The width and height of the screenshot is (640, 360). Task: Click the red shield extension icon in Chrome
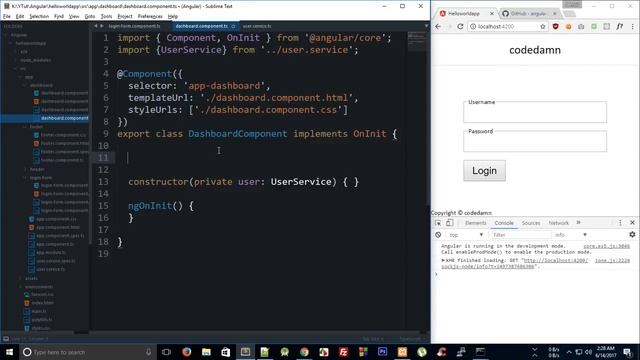[556, 27]
